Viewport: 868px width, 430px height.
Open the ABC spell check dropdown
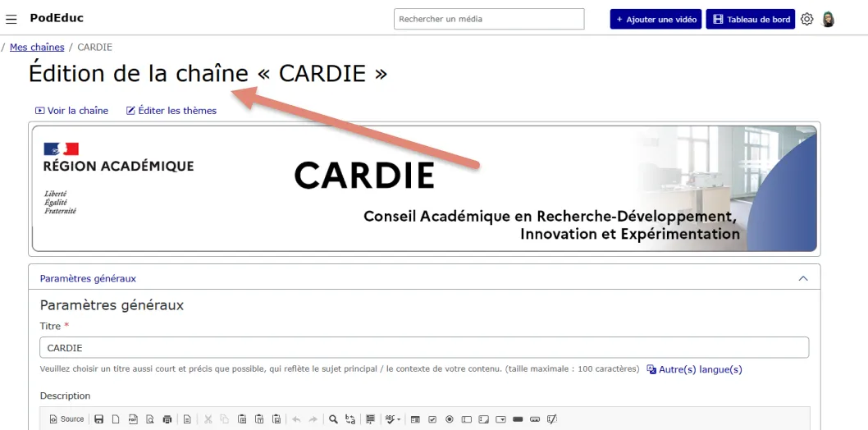393,419
